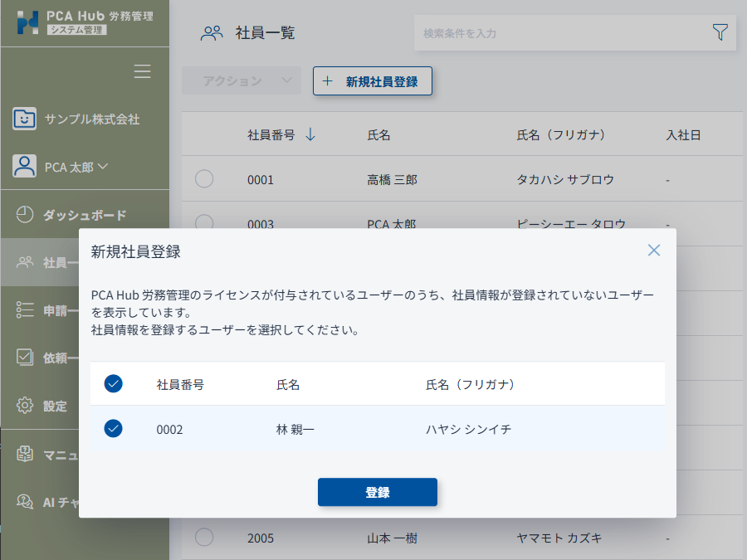Click the manual book icon in sidebar
Viewport: 747px width, 560px height.
25,454
